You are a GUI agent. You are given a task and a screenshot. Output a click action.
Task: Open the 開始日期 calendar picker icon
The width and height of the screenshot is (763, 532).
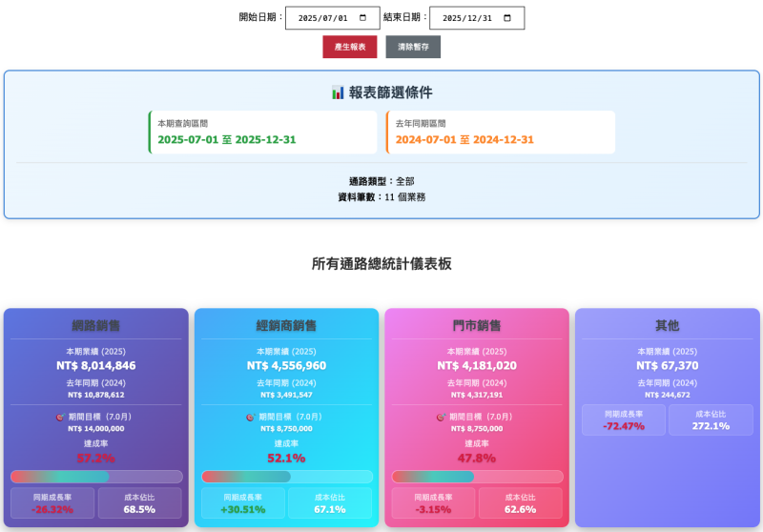(x=362, y=18)
